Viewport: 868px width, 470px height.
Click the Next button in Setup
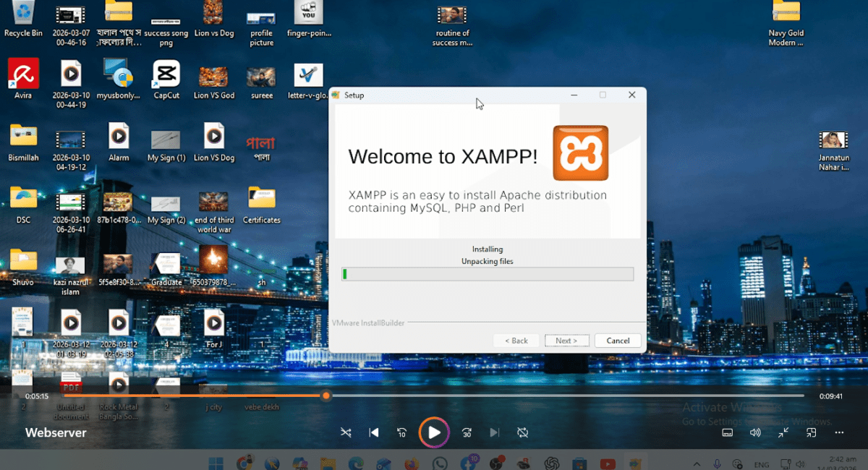coord(567,341)
